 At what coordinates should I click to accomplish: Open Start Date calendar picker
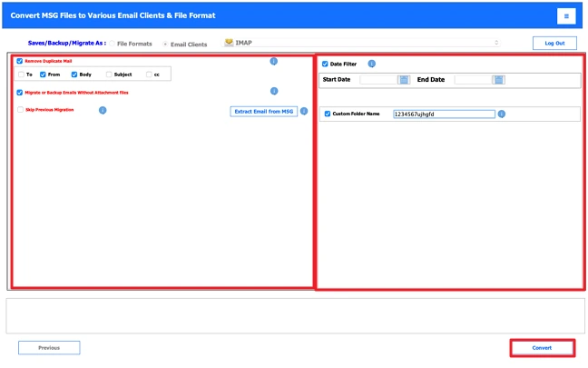pyautogui.click(x=404, y=80)
